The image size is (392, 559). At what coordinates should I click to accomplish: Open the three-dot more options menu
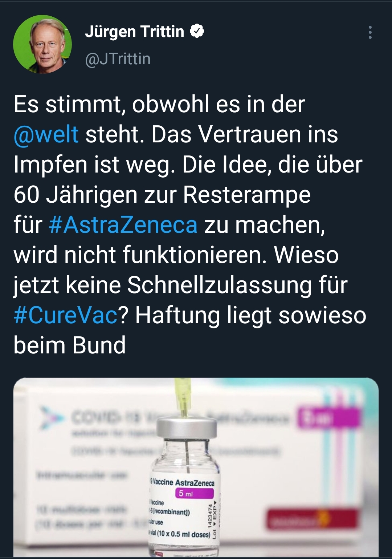pyautogui.click(x=370, y=32)
